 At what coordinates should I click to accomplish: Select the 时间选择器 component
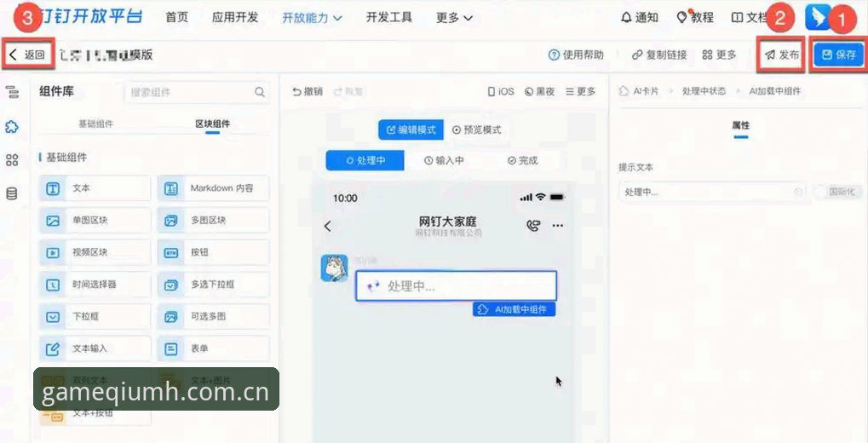(x=95, y=285)
